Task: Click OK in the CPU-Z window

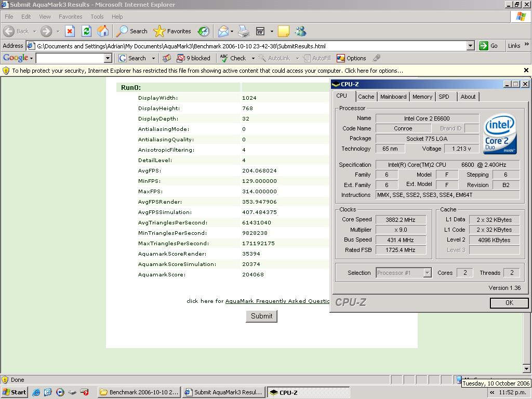Action: tap(509, 303)
